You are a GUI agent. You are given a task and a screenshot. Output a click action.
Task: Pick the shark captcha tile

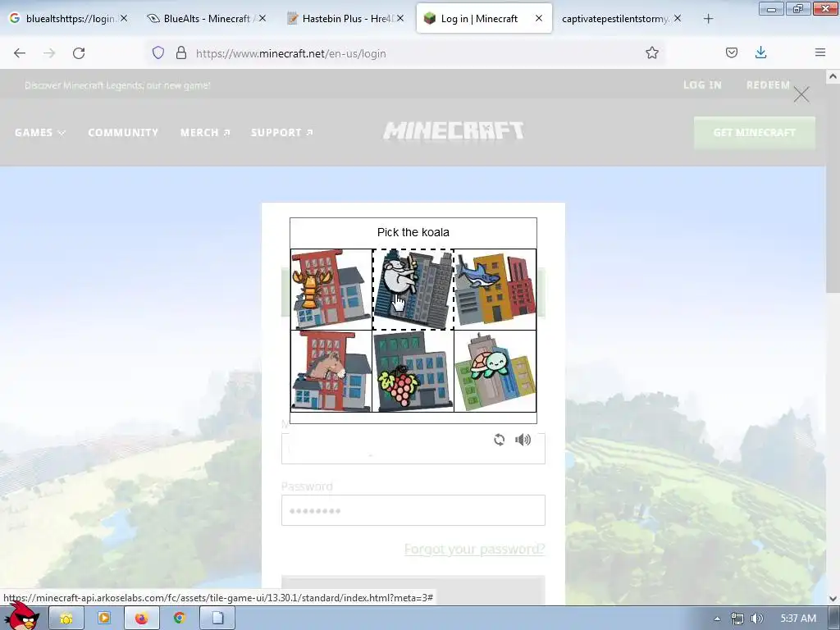pyautogui.click(x=495, y=290)
